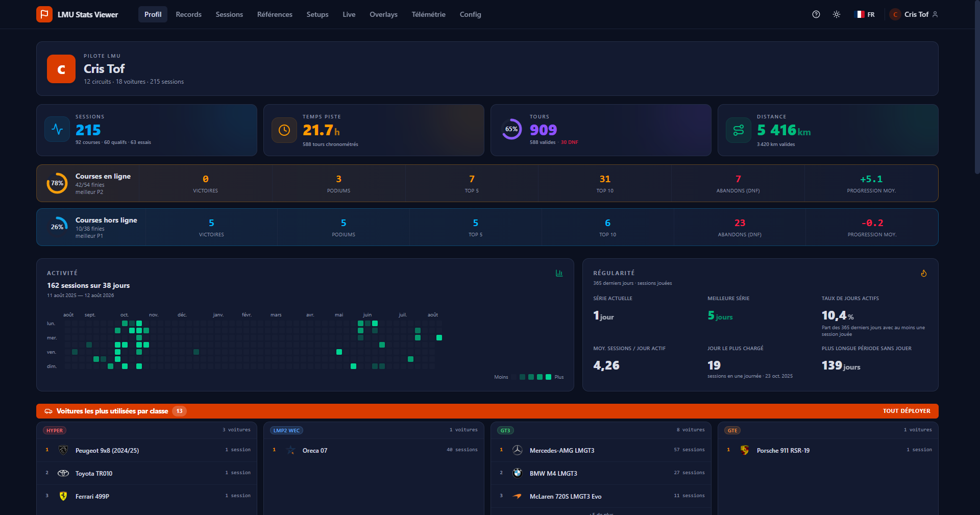Screen dimensions: 980x515
Task: Click the GT3 class badge
Action: pos(505,430)
